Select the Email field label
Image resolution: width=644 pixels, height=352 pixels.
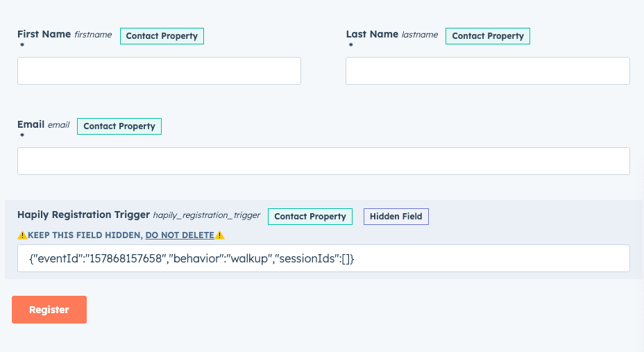click(x=31, y=124)
